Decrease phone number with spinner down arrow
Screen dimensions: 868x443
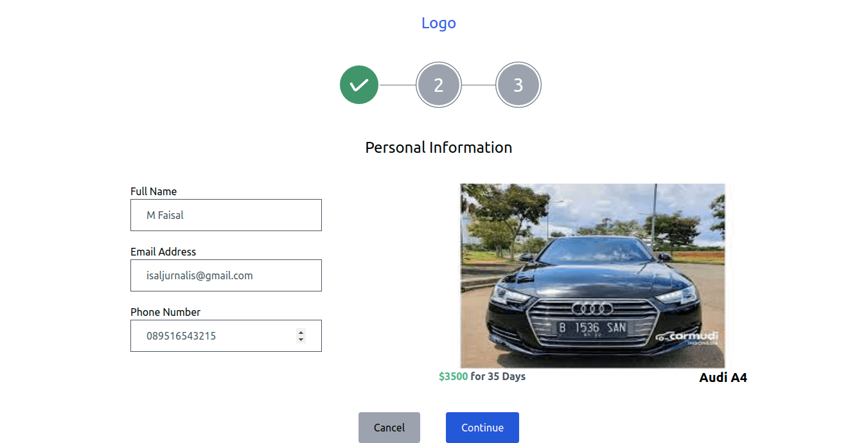pyautogui.click(x=301, y=340)
